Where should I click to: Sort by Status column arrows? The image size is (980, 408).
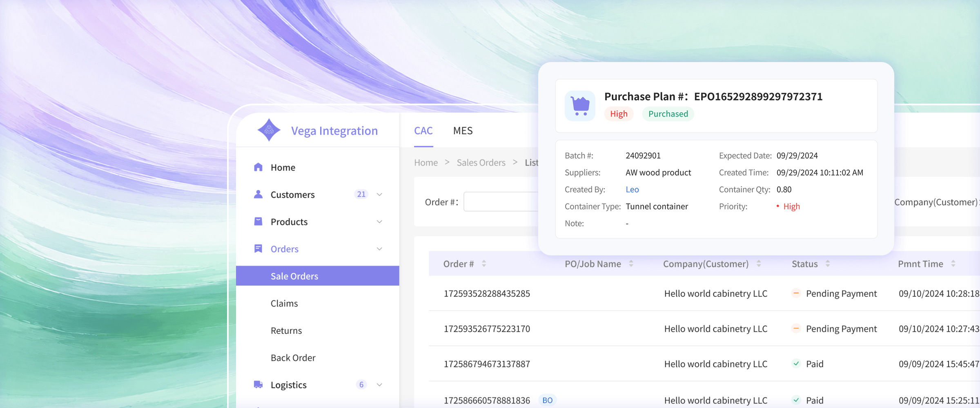pos(828,264)
